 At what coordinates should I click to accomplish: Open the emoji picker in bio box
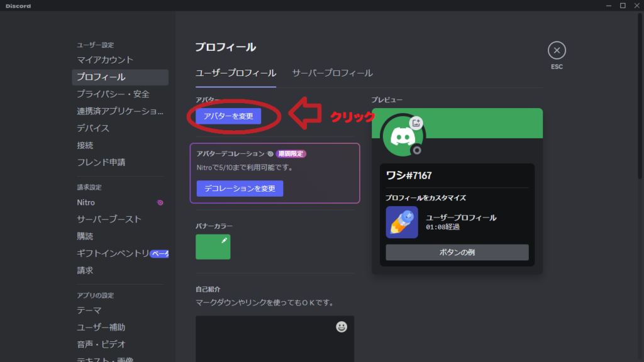click(x=341, y=327)
